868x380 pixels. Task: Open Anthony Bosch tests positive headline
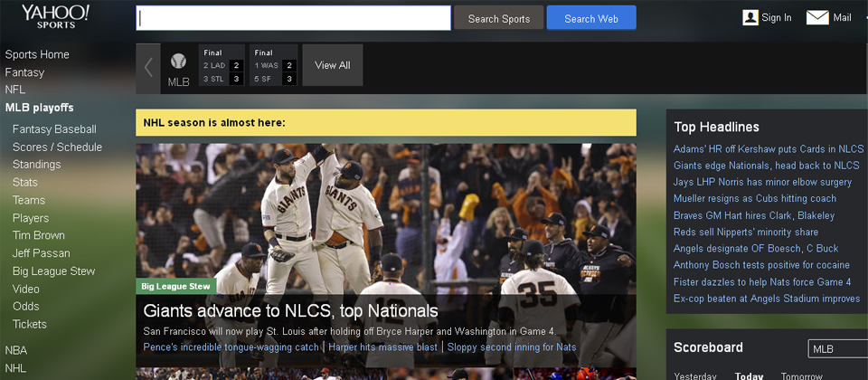click(761, 265)
